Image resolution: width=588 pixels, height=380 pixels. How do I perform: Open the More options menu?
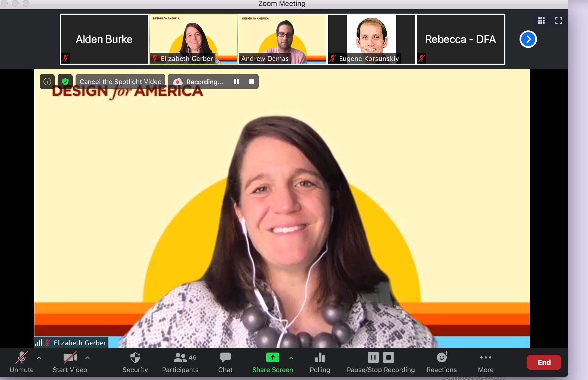[486, 362]
